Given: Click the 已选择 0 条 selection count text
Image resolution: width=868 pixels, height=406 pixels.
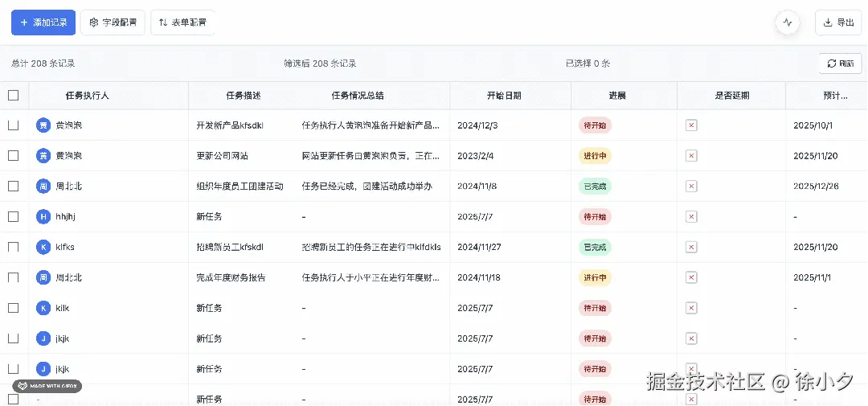Looking at the screenshot, I should (588, 64).
